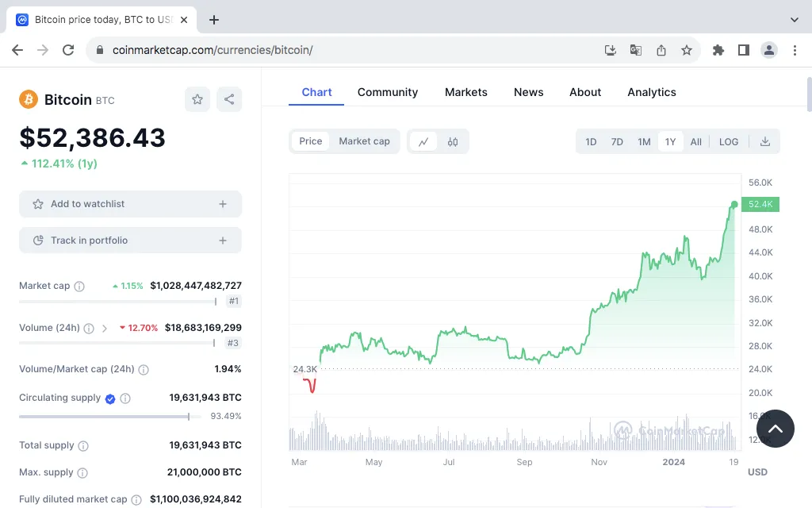Select the Market cap chart toggle
The height and width of the screenshot is (508, 812).
click(x=364, y=141)
